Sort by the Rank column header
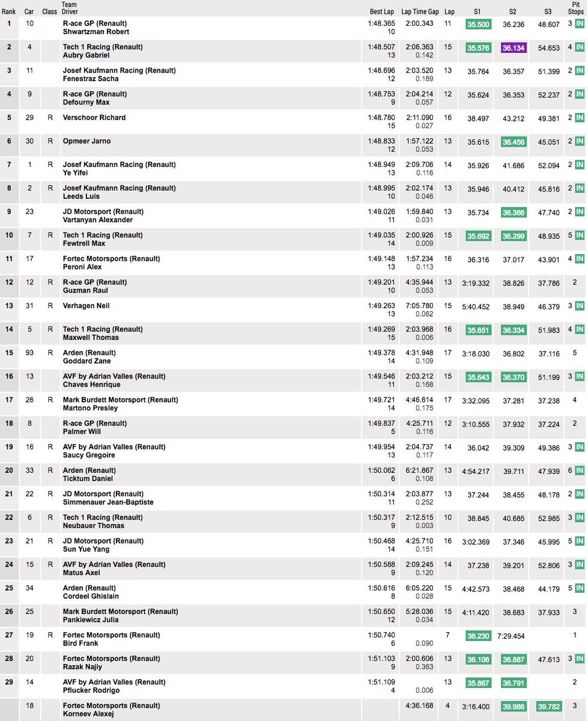Viewport: 588px width, 721px height. click(9, 11)
